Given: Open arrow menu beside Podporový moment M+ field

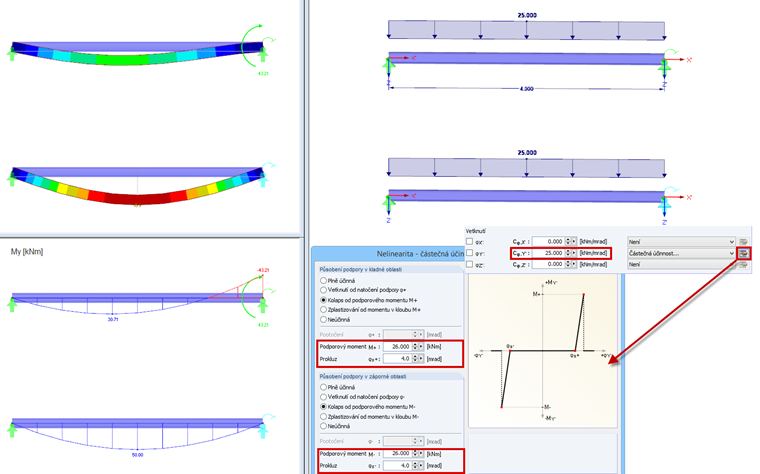Looking at the screenshot, I should click(421, 347).
